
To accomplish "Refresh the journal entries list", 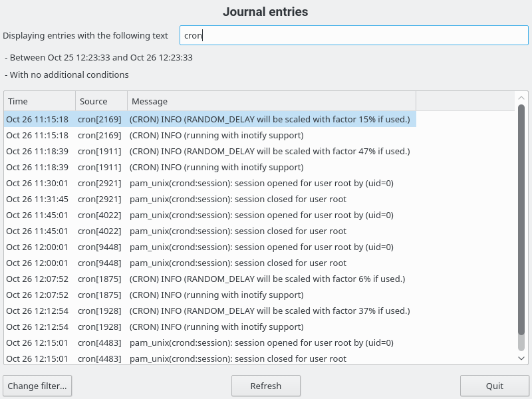I will click(x=266, y=386).
